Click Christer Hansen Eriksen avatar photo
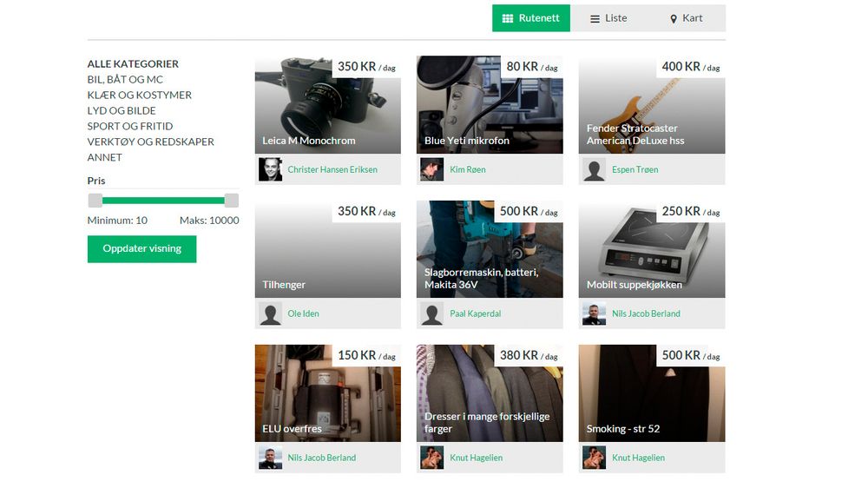Screen dimensions: 868x488 [x=270, y=169]
